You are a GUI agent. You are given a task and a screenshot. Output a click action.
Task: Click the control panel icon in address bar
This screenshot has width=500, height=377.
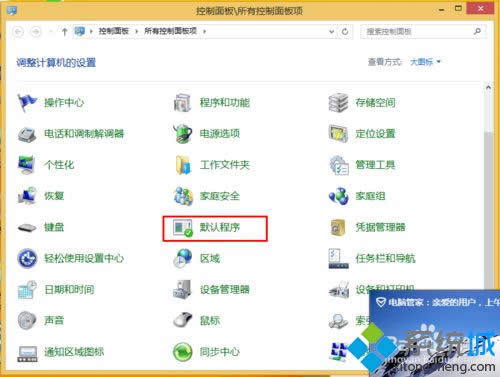tap(80, 32)
